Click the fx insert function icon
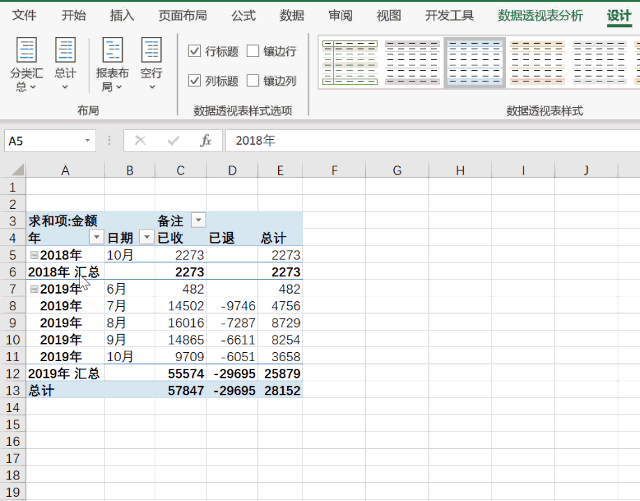 point(206,141)
